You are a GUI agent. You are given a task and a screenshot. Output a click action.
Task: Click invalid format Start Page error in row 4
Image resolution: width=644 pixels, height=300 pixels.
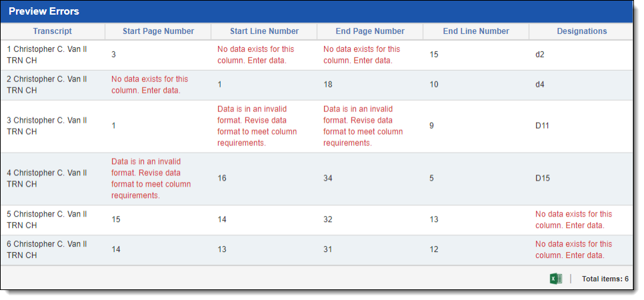pos(151,179)
